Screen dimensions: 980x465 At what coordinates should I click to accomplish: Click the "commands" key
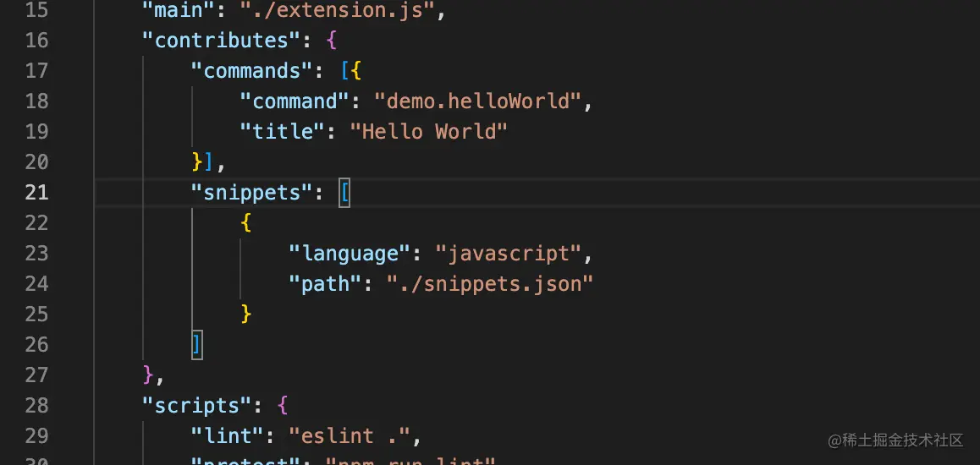pos(252,70)
